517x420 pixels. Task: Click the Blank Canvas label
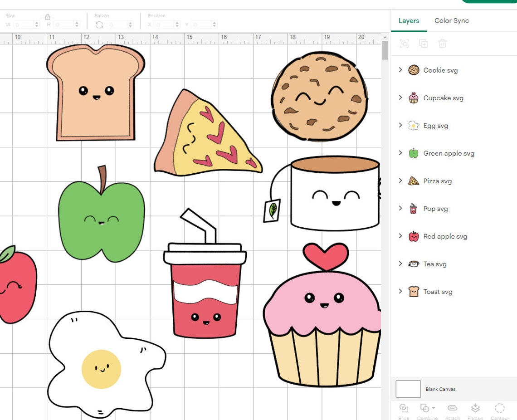(x=440, y=389)
